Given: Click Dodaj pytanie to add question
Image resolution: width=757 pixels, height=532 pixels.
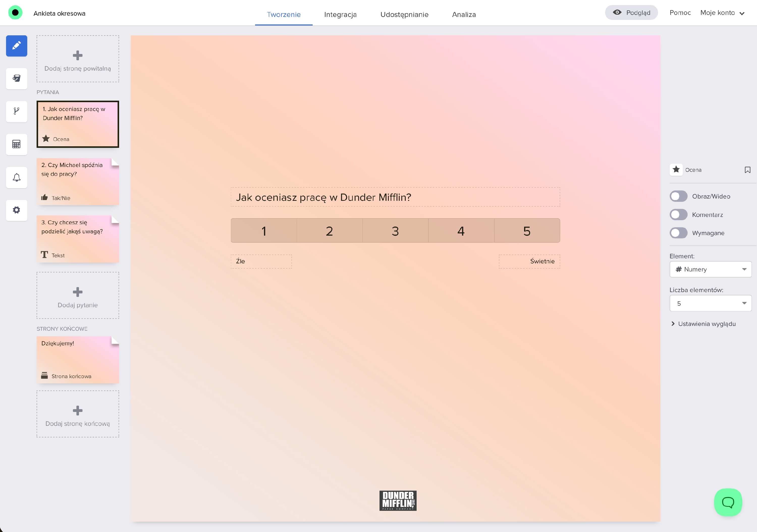Looking at the screenshot, I should click(x=77, y=295).
